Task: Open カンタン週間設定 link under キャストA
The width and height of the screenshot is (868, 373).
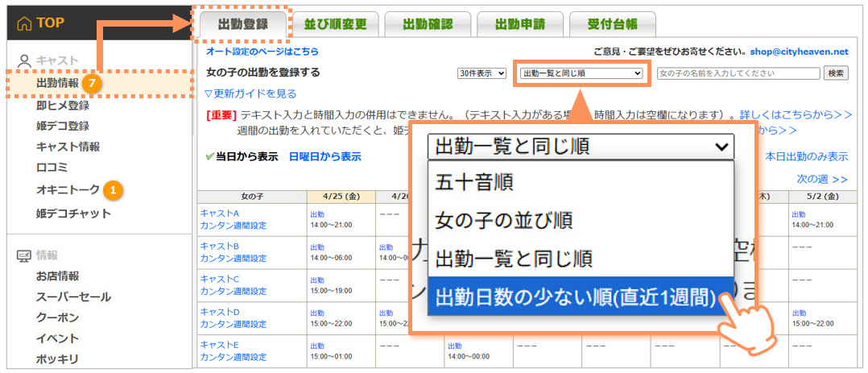Action: click(233, 225)
